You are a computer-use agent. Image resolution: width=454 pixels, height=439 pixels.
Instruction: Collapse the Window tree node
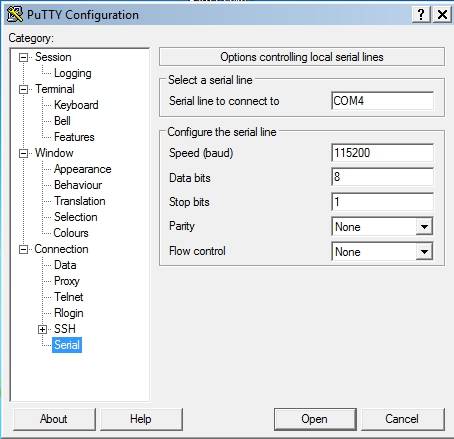(x=23, y=153)
